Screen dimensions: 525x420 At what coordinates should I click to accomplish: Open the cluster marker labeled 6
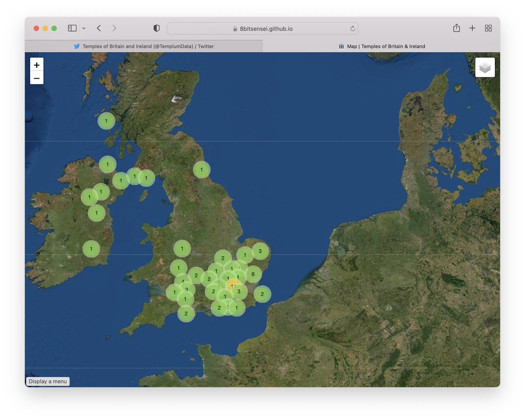pos(253,274)
